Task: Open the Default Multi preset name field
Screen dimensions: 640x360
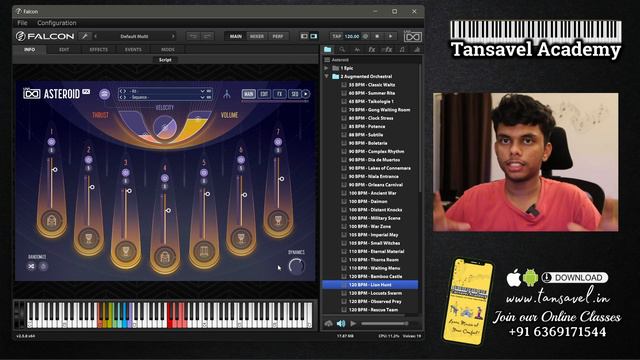Action: pyautogui.click(x=134, y=36)
